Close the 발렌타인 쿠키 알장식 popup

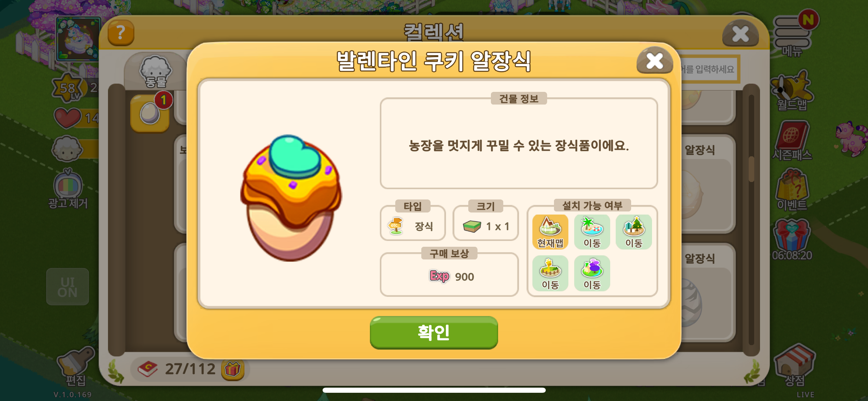pos(654,61)
